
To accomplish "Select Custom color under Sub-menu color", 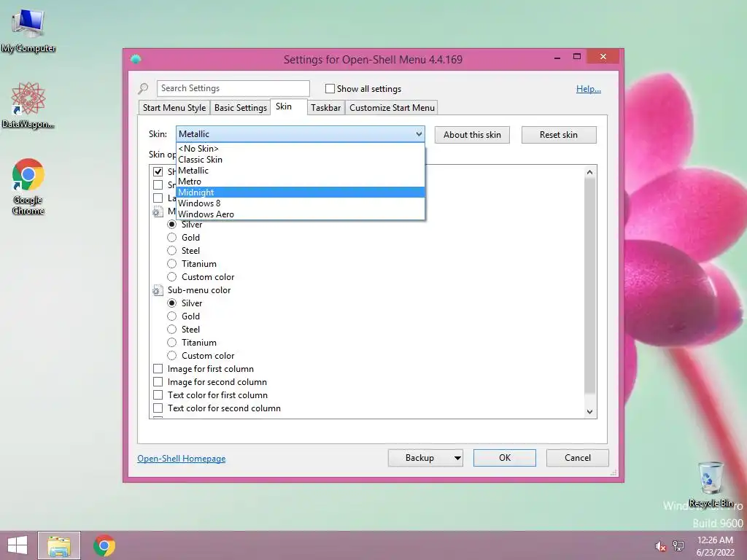I will (172, 356).
